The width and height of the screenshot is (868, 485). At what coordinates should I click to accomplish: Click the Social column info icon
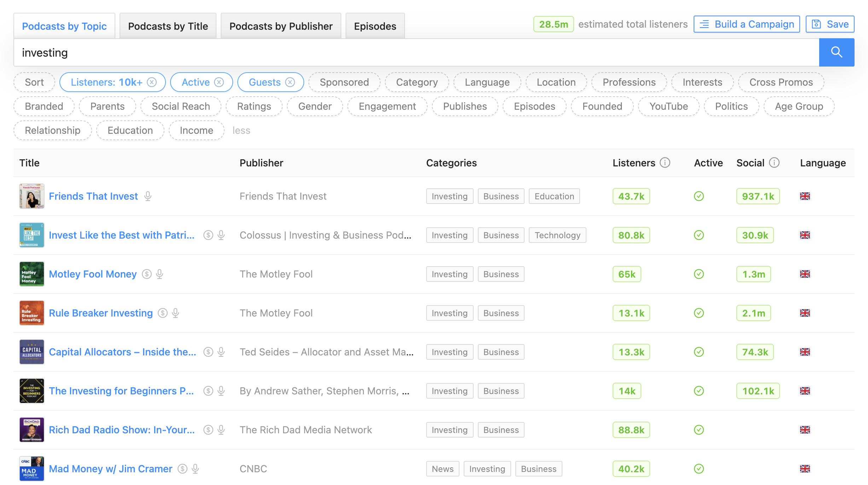774,163
